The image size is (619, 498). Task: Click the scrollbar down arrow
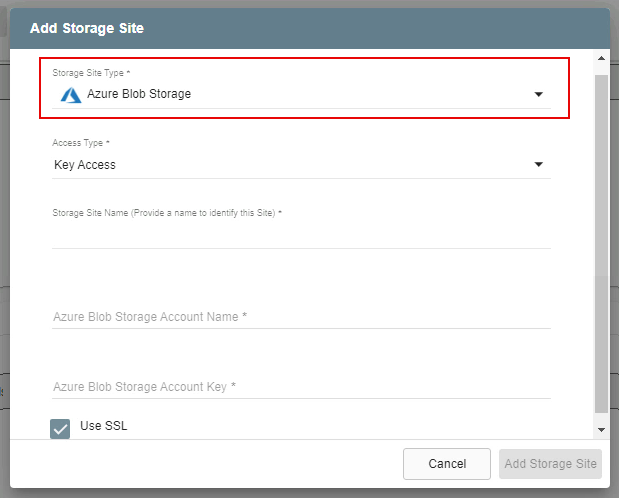(x=601, y=430)
